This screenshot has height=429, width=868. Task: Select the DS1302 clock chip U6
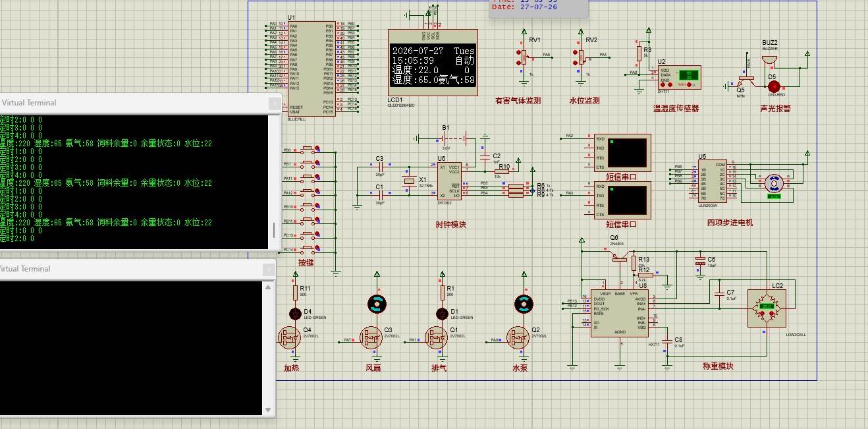click(448, 181)
